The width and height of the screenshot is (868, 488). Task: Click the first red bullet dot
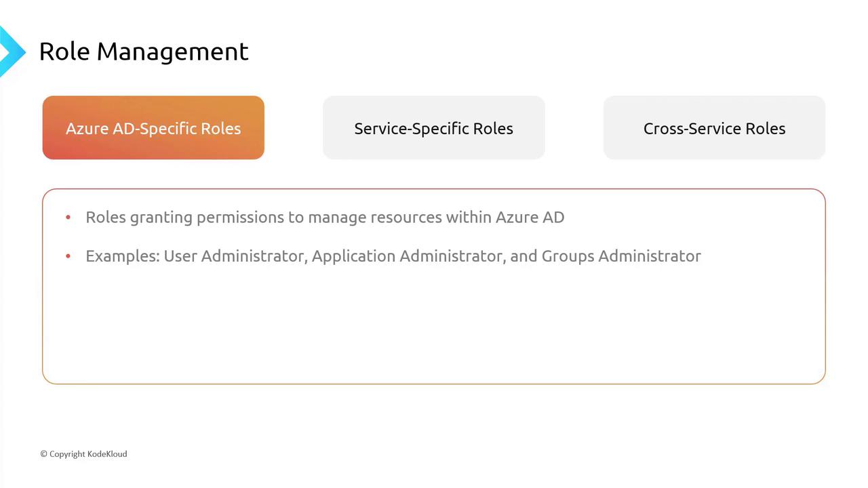(68, 218)
